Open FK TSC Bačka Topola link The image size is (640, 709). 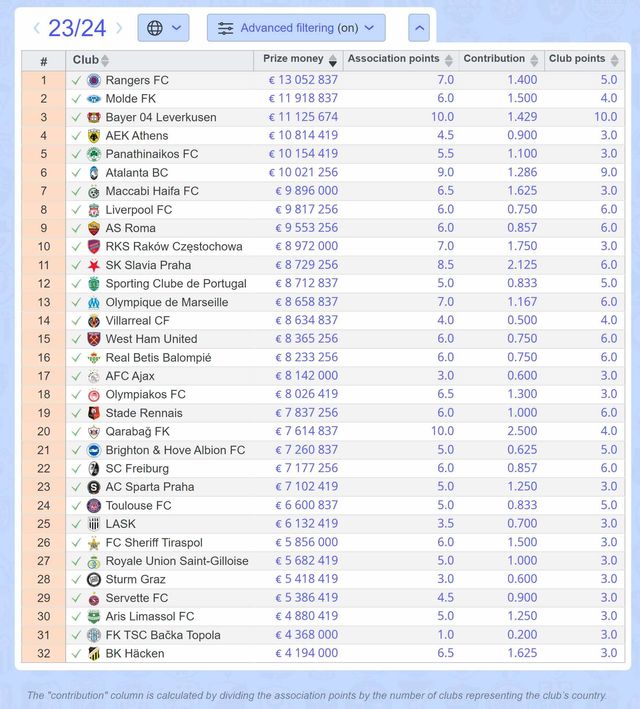coord(163,635)
